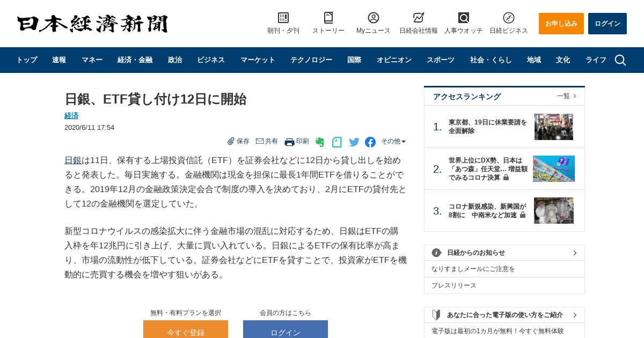Expand あなたに合った電子版の使い方 chevron

575,315
